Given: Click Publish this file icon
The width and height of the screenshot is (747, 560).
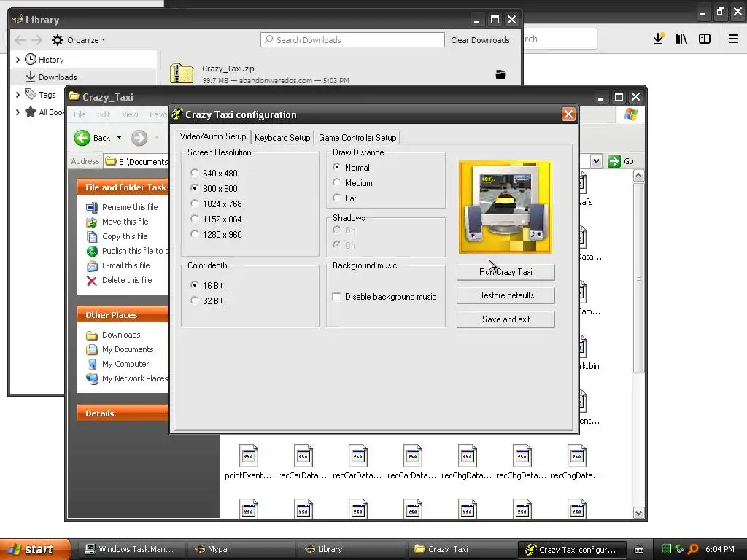Looking at the screenshot, I should (92, 251).
